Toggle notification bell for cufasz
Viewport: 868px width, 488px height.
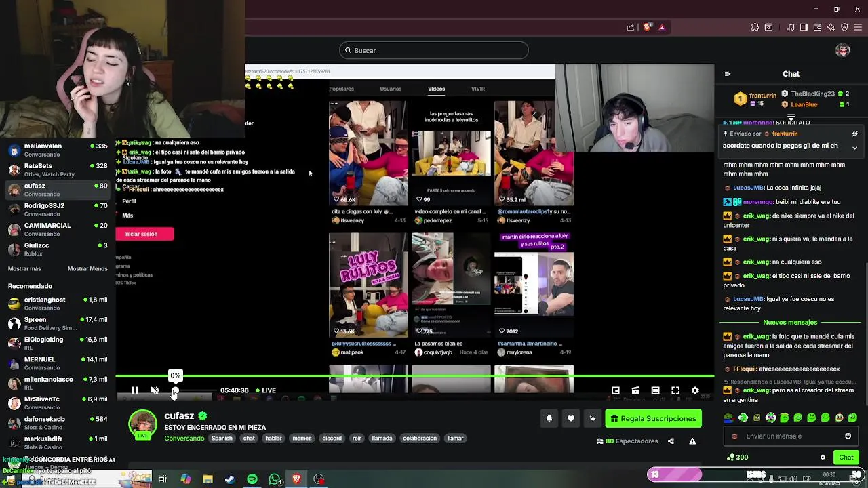pos(549,418)
